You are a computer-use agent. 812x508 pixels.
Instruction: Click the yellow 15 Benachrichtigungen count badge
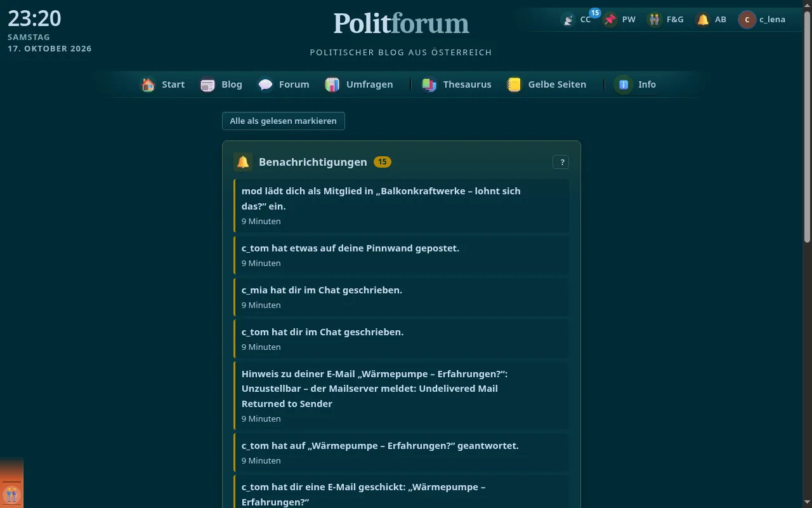tap(383, 162)
